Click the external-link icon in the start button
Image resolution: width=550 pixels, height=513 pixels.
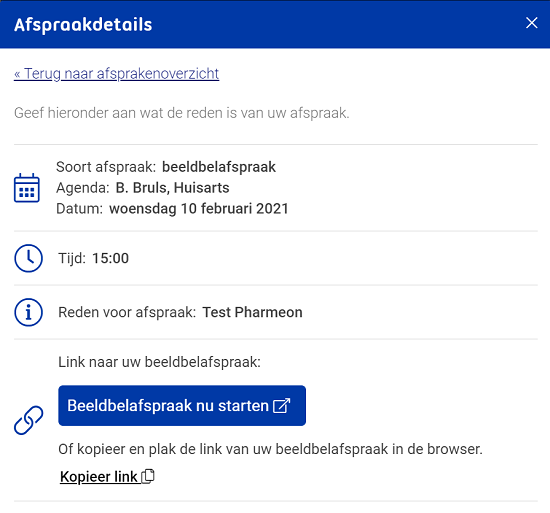282,406
